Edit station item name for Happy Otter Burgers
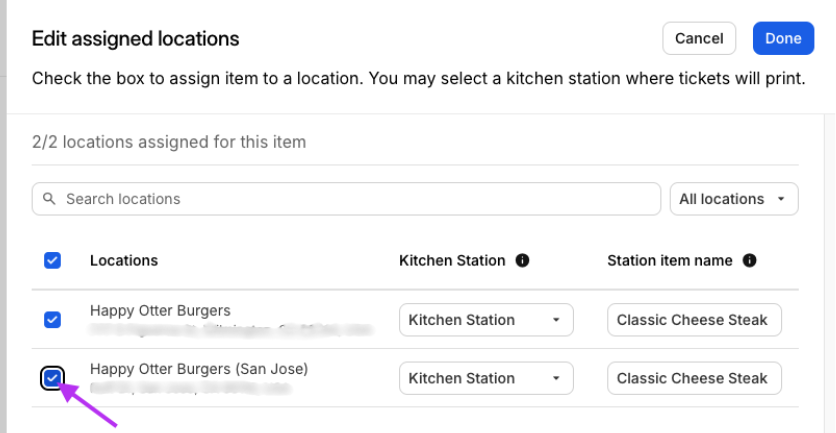Image resolution: width=836 pixels, height=433 pixels. 693,320
